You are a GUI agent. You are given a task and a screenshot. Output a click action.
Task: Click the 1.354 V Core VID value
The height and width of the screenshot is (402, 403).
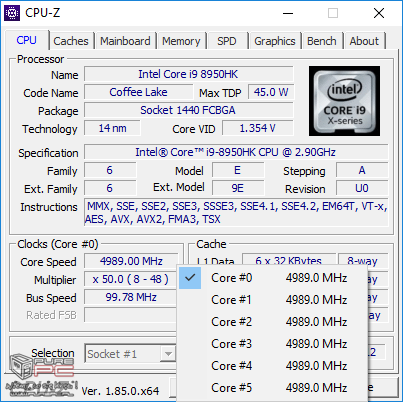(x=258, y=128)
